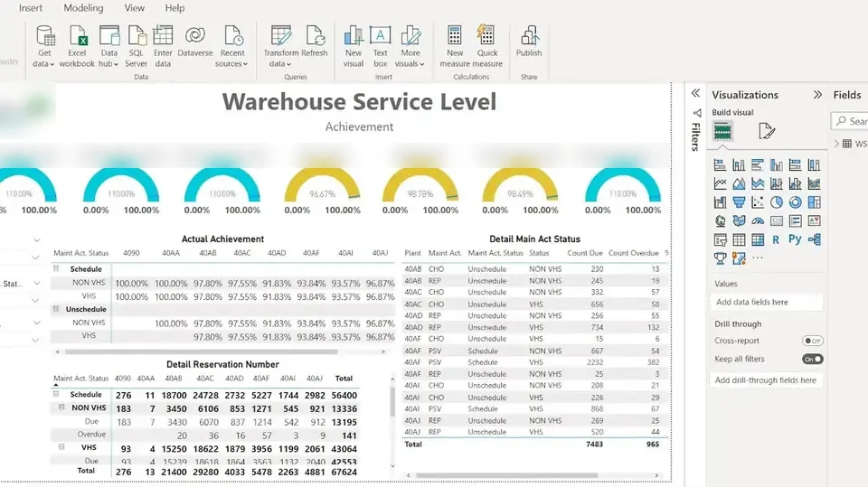Select the line chart visual
This screenshot has height=487, width=868.
[x=720, y=183]
